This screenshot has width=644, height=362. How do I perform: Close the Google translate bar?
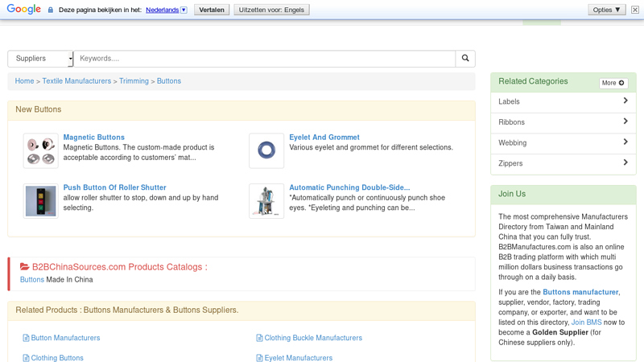point(635,10)
